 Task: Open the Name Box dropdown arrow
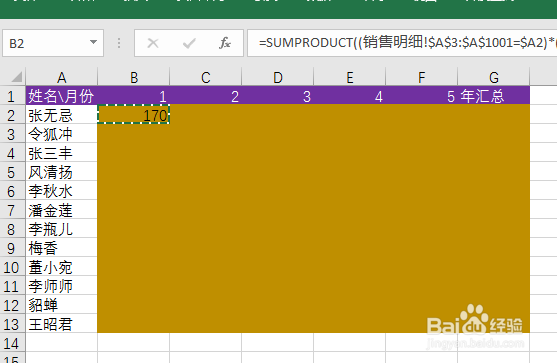click(x=93, y=42)
